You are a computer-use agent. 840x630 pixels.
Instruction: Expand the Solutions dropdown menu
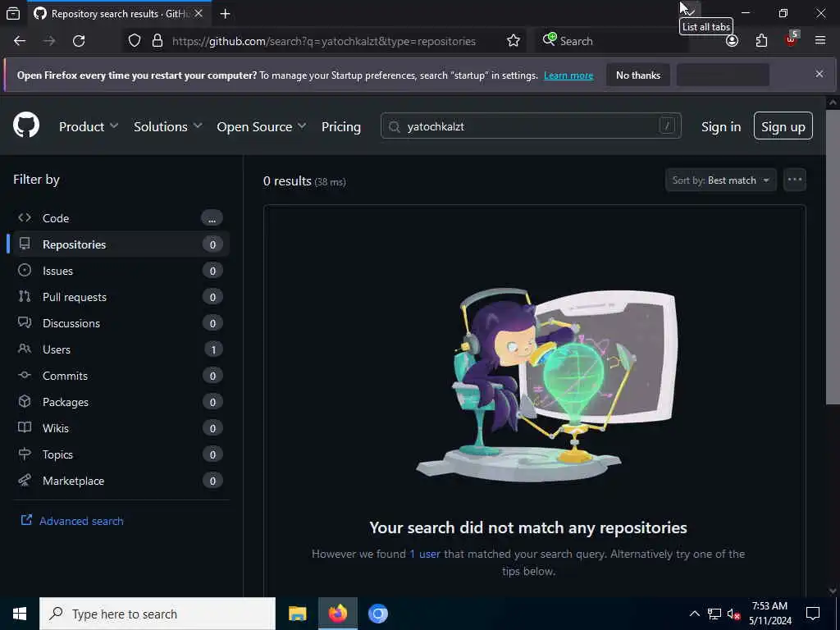coord(167,126)
